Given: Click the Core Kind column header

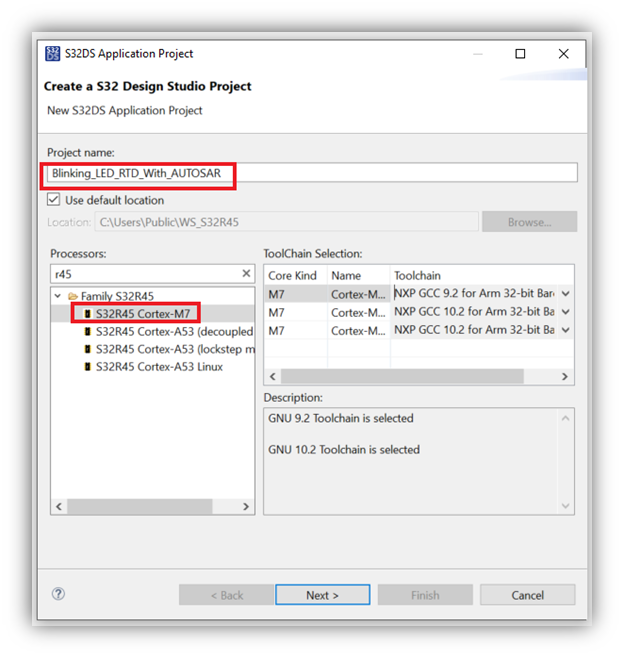Looking at the screenshot, I should click(x=294, y=275).
